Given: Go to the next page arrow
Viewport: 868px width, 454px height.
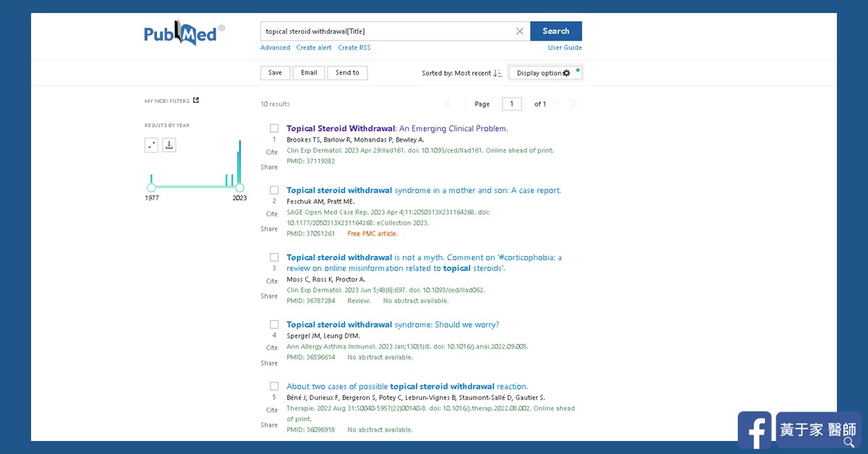Looking at the screenshot, I should click(x=556, y=104).
